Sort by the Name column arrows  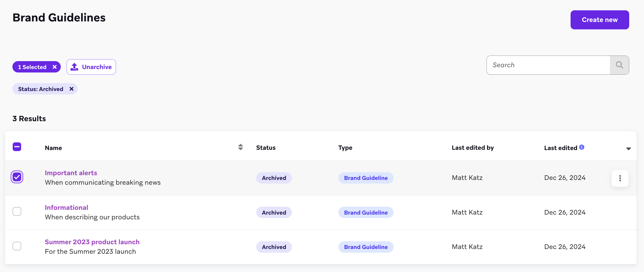(240, 147)
